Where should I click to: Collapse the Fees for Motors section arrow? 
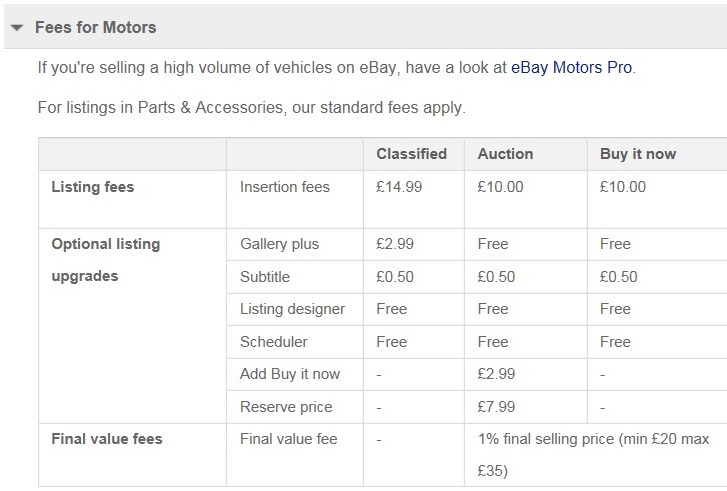click(17, 28)
